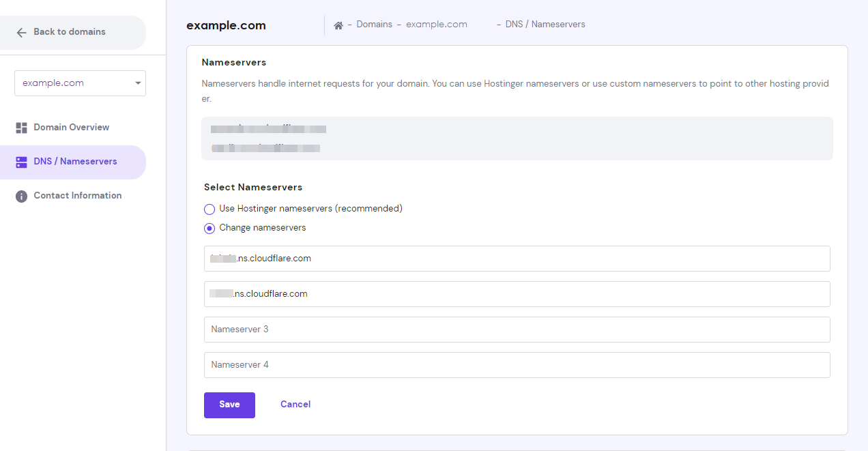Click the Domain Overview dashboard icon
Screen dimensions: 868x451
point(21,128)
